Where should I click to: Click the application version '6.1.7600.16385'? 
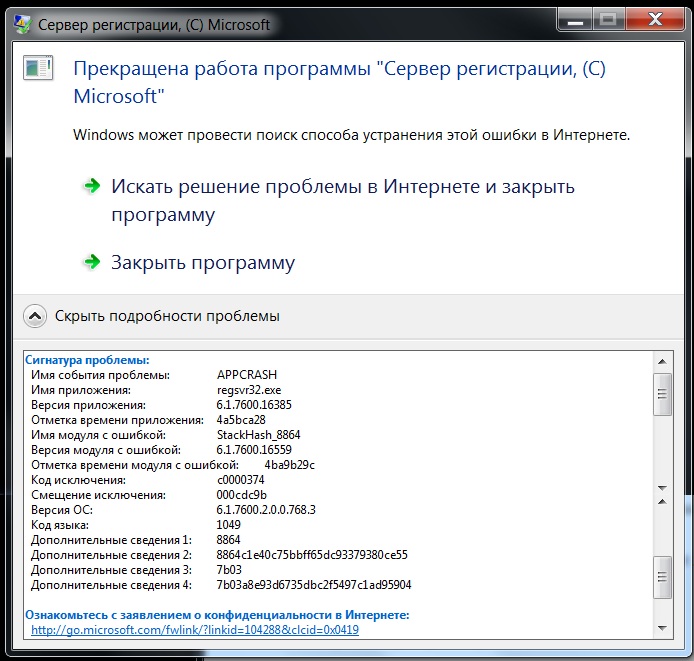pos(254,405)
